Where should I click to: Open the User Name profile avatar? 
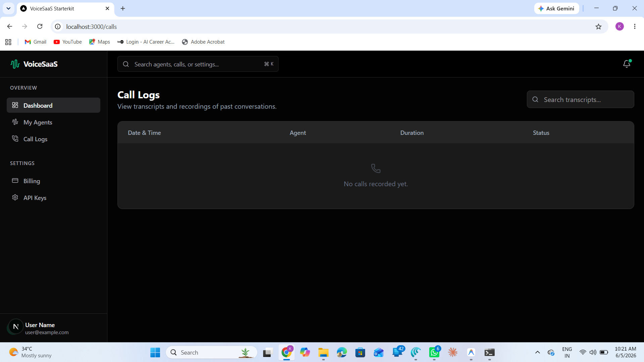[x=15, y=326]
